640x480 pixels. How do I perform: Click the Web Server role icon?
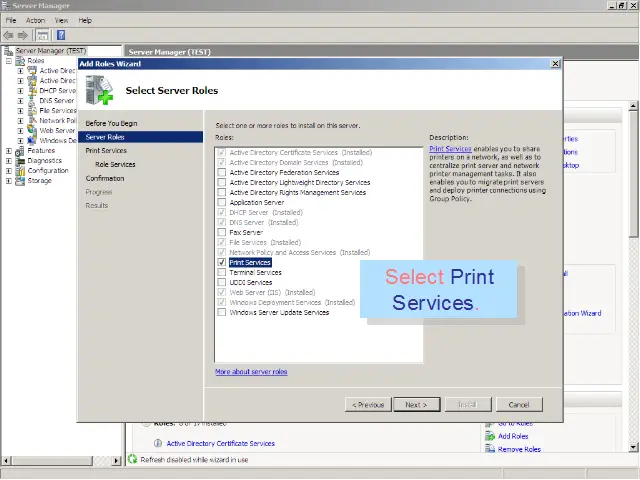(32, 130)
